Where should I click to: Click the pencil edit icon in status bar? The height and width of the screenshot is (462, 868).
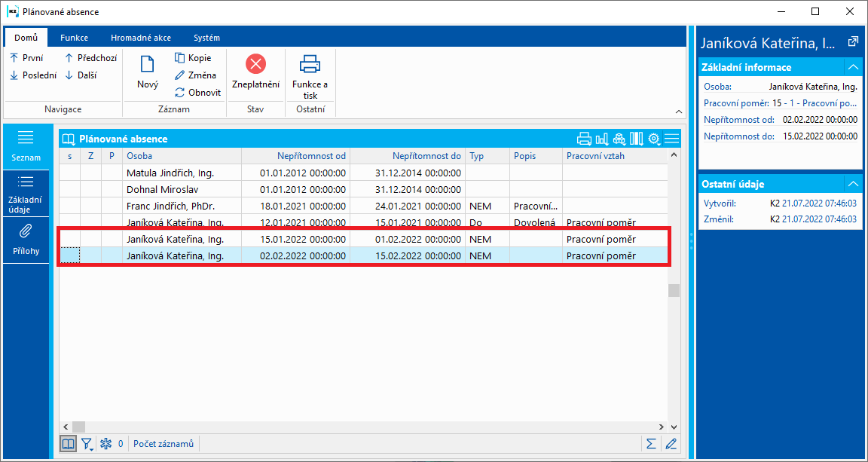tap(671, 444)
